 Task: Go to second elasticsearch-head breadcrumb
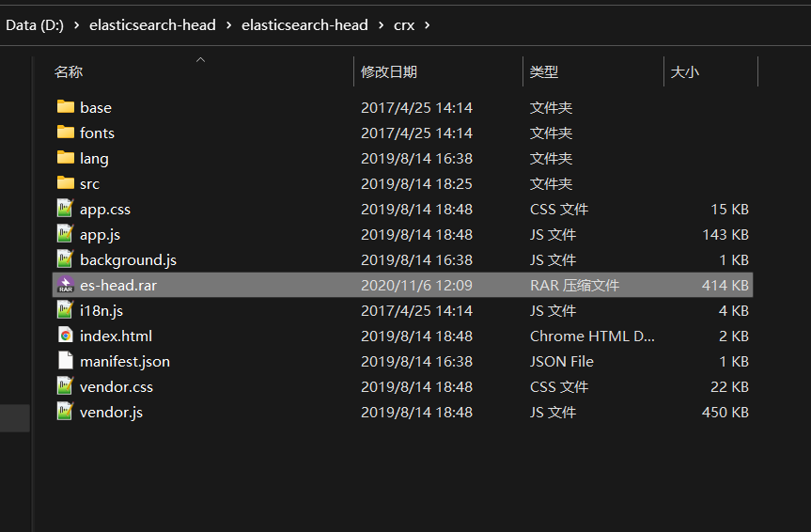(304, 24)
